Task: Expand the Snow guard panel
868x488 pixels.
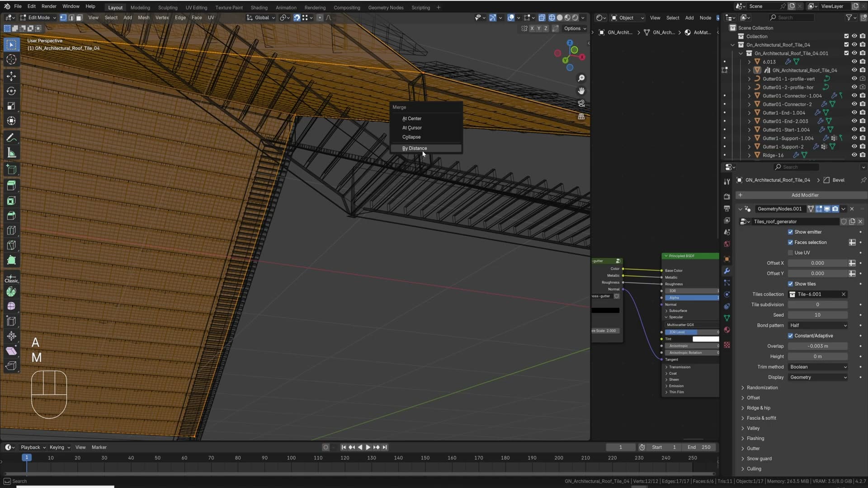Action: [x=759, y=459]
